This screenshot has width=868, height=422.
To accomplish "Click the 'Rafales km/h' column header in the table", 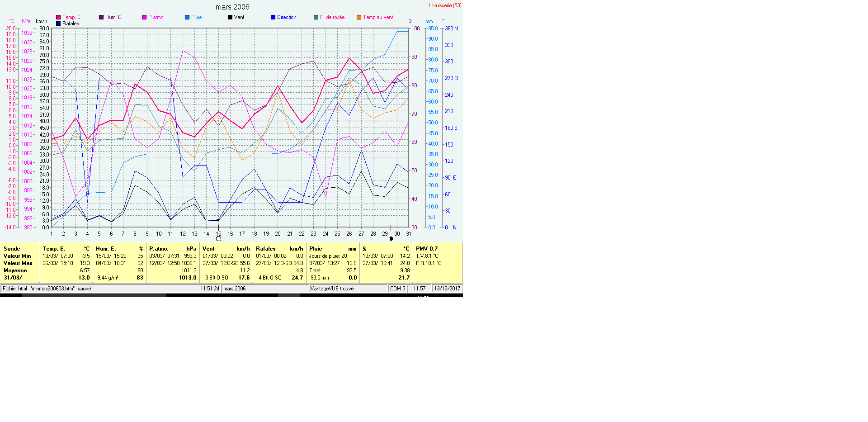I will [x=279, y=249].
